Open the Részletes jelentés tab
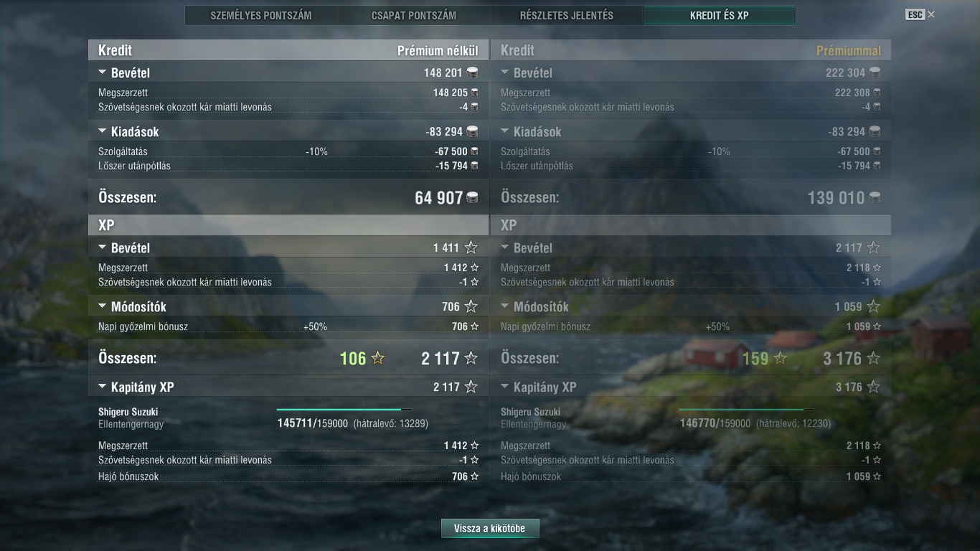The width and height of the screenshot is (980, 551). (567, 15)
